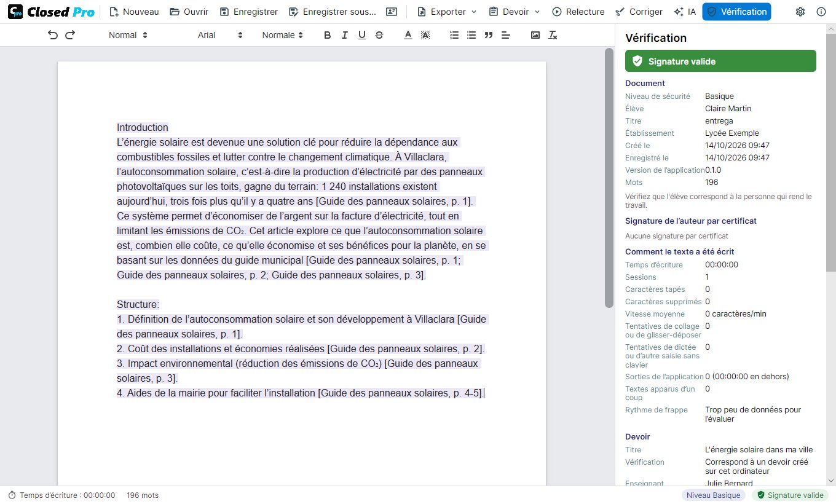The image size is (836, 504).
Task: Open the Arial font dropdown
Action: [x=220, y=35]
